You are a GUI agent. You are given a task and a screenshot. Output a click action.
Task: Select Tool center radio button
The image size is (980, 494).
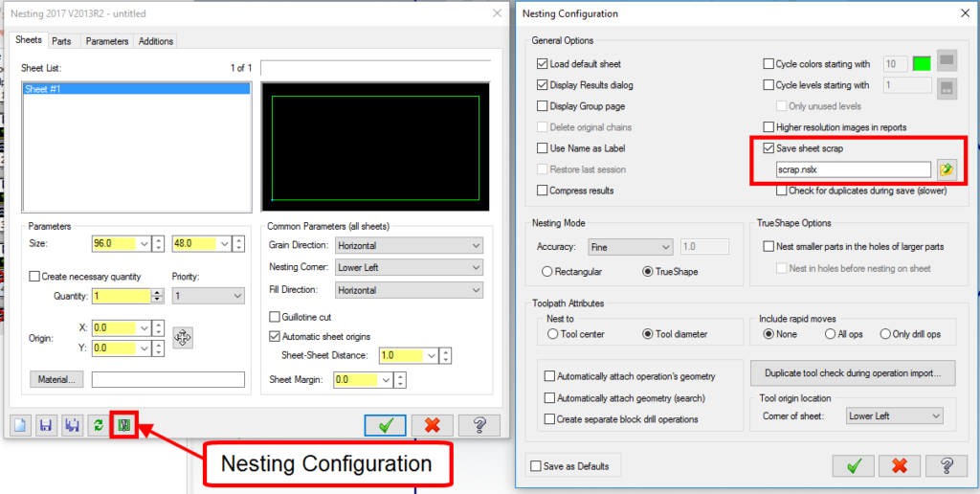[552, 334]
